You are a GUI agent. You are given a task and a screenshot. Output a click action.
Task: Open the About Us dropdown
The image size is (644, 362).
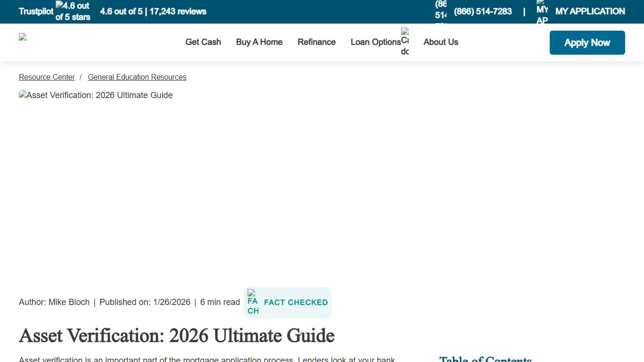click(440, 42)
